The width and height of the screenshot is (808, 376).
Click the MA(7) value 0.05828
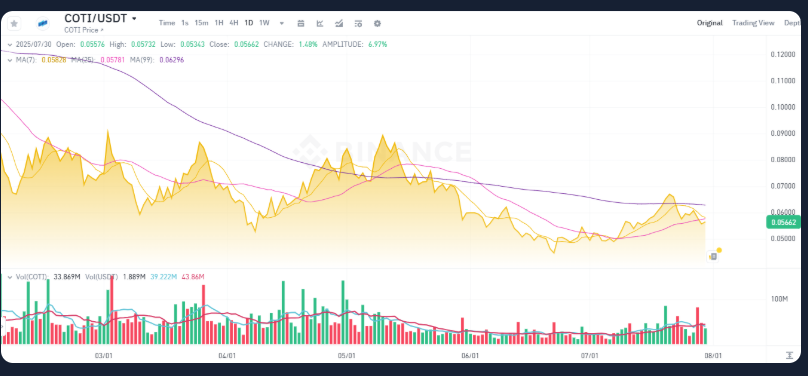[x=53, y=60]
